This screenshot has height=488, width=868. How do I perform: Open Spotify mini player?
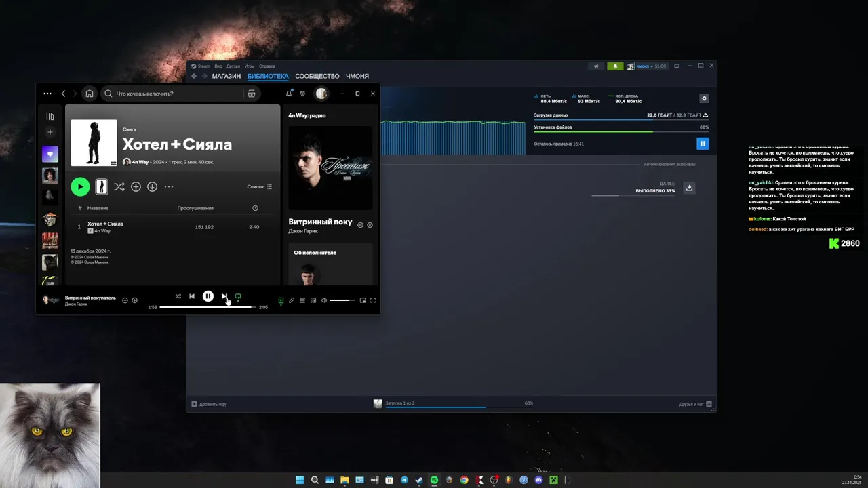(363, 300)
